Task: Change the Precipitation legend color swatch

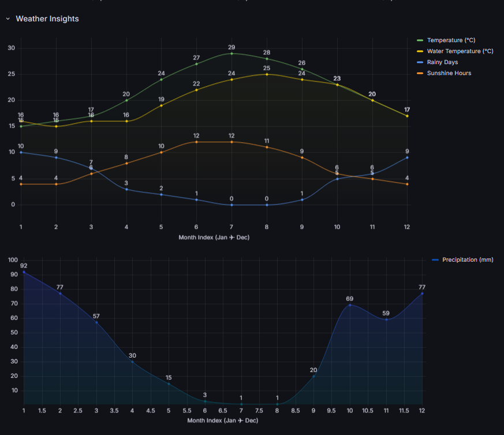Action: (x=435, y=260)
